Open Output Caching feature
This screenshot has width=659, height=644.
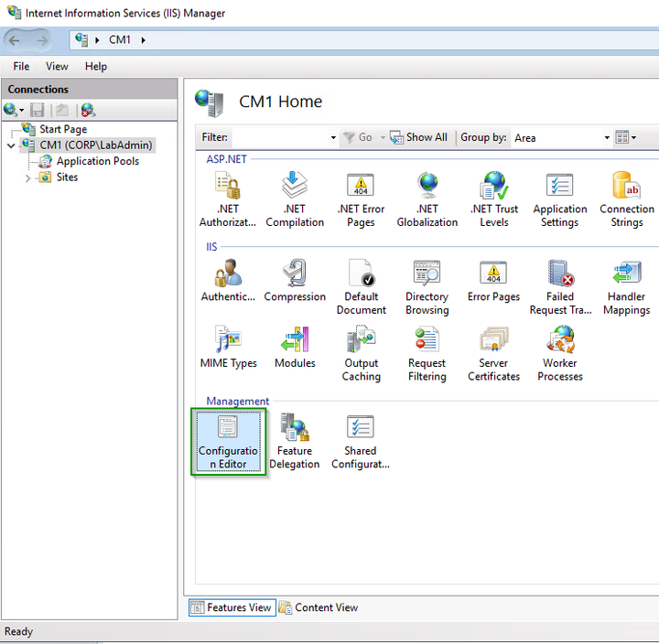(x=361, y=353)
